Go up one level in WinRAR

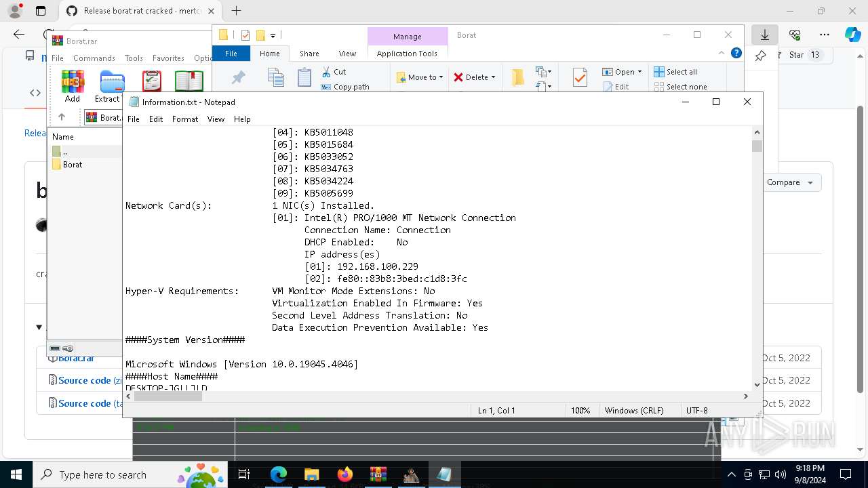click(x=61, y=117)
